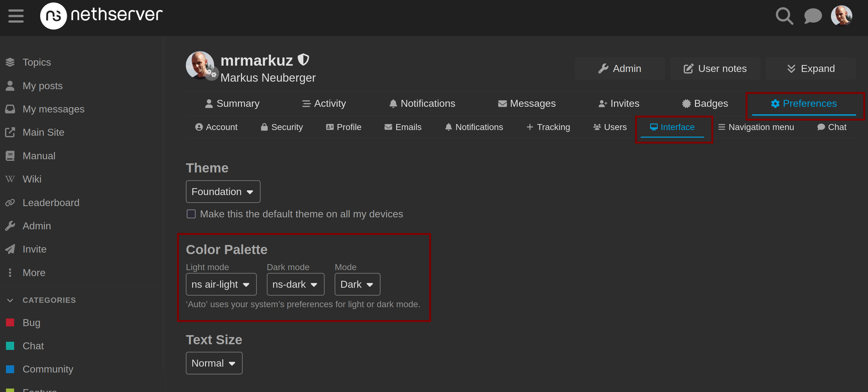Screen dimensions: 868x392
Task: Collapse the Categories section
Action: (10, 300)
